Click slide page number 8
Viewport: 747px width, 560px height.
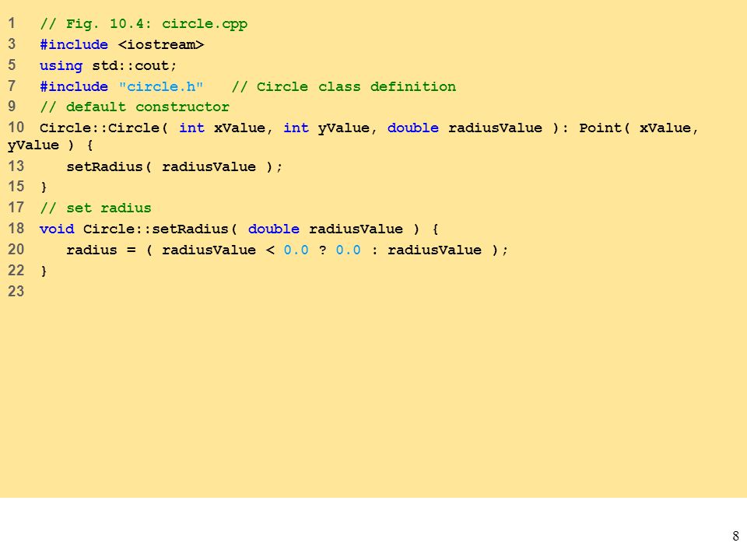(735, 536)
